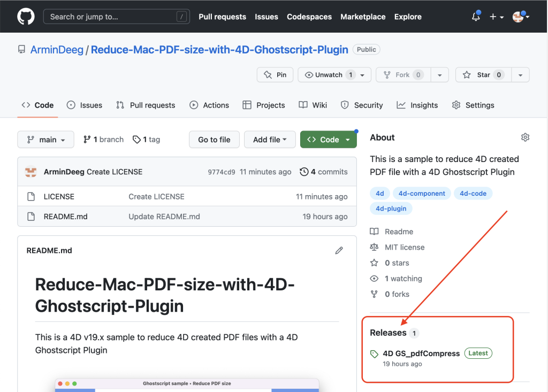Click the README.md file icon
This screenshot has width=548, height=392.
coord(31,217)
